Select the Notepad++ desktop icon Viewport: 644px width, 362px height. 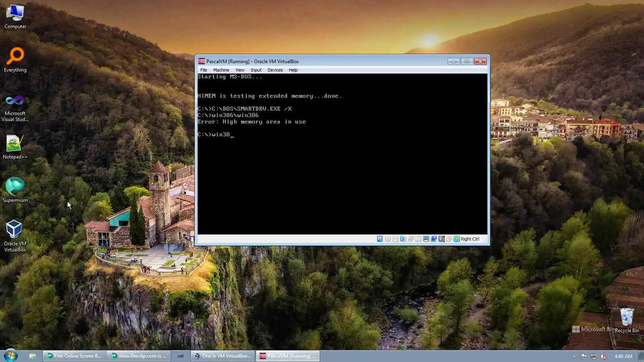tap(15, 147)
